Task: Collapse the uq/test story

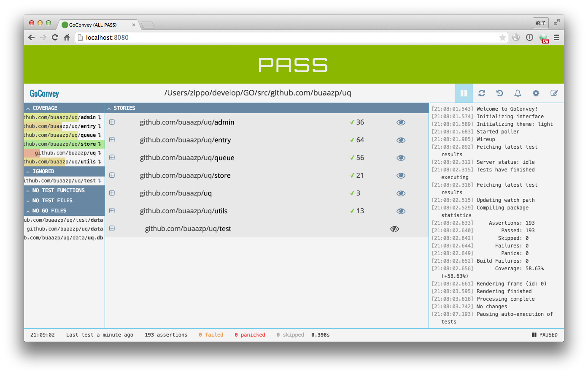Action: click(112, 228)
